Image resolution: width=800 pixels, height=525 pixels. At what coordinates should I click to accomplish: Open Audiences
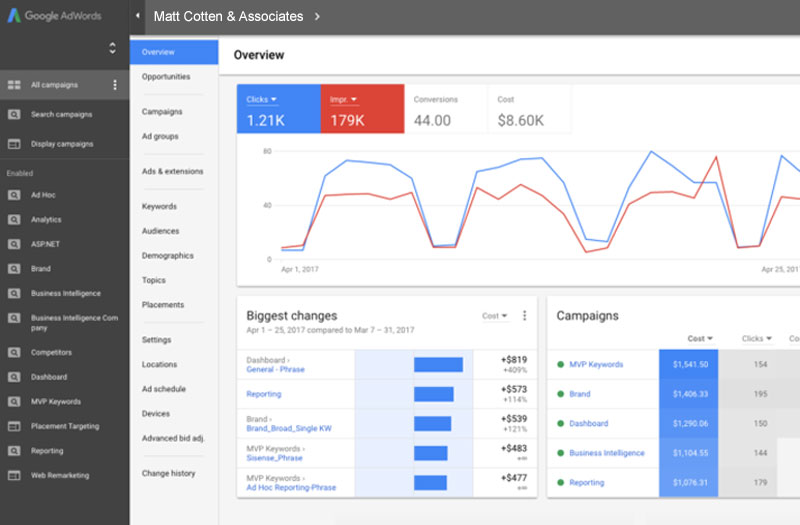(x=160, y=231)
